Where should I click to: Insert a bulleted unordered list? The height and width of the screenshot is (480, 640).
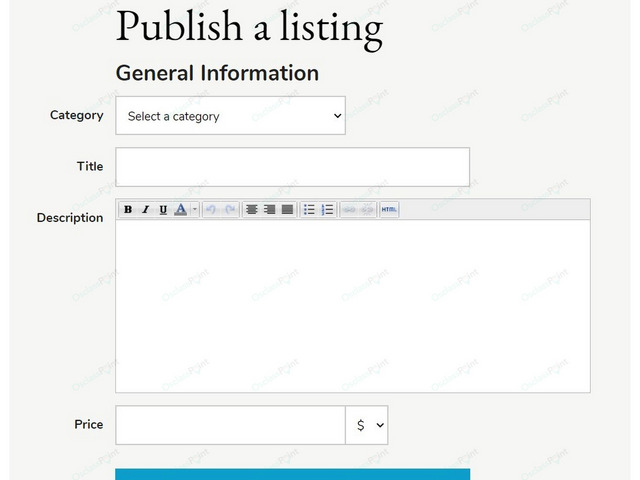pyautogui.click(x=309, y=210)
